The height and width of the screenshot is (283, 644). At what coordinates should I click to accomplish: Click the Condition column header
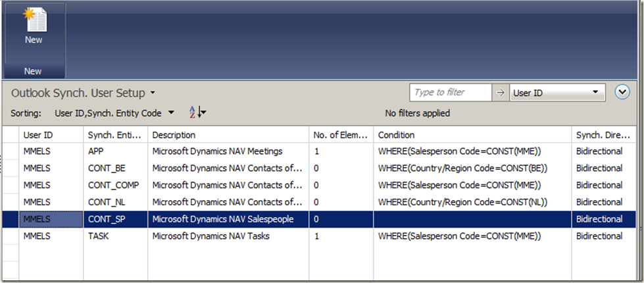(x=472, y=134)
